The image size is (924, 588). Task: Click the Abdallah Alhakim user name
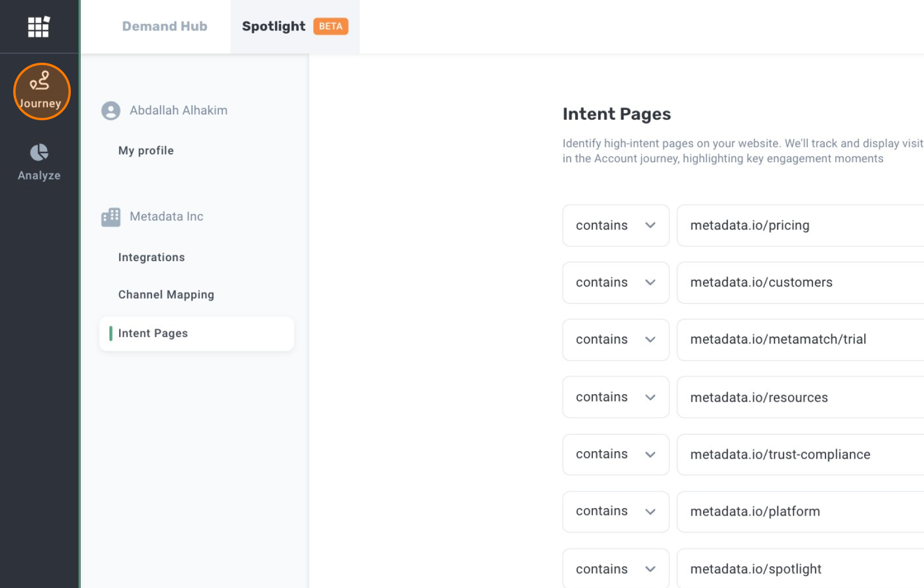coord(178,110)
